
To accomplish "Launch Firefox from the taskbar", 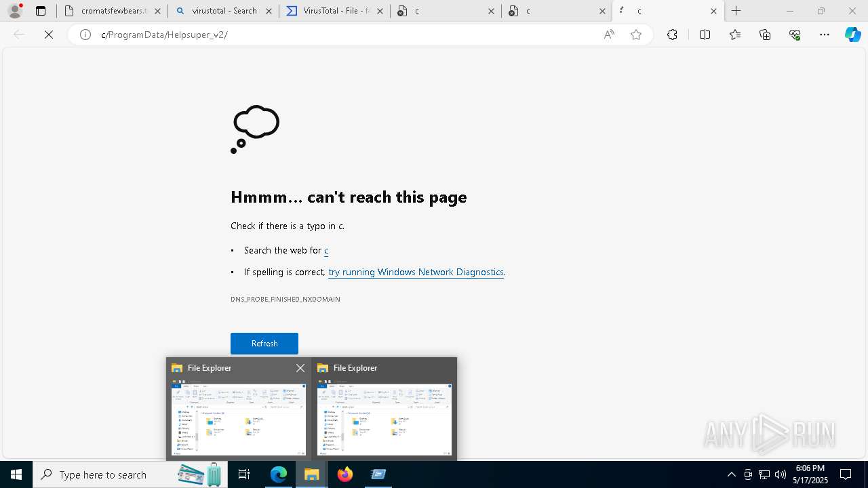I will [345, 474].
